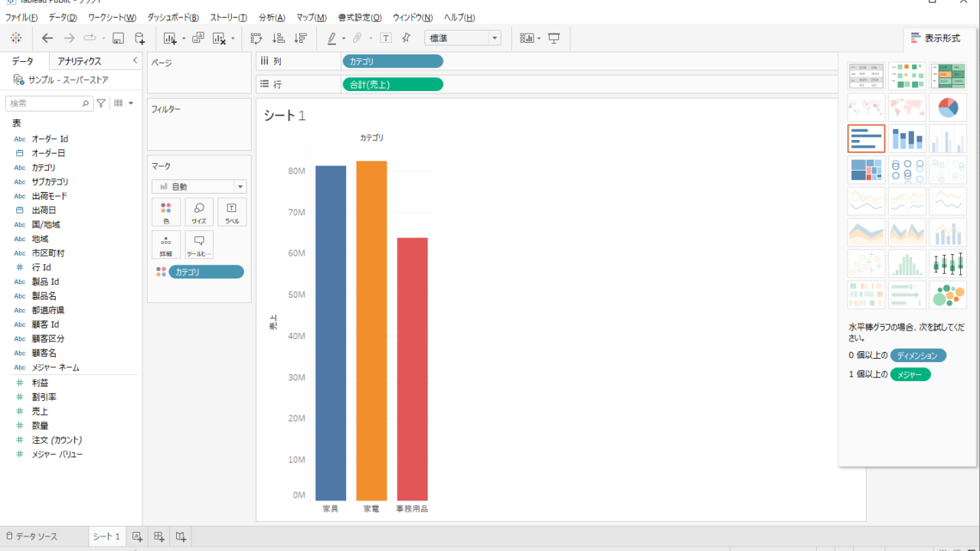Click the new worksheet toolbar icon
The height and width of the screenshot is (551, 980).
tap(170, 37)
